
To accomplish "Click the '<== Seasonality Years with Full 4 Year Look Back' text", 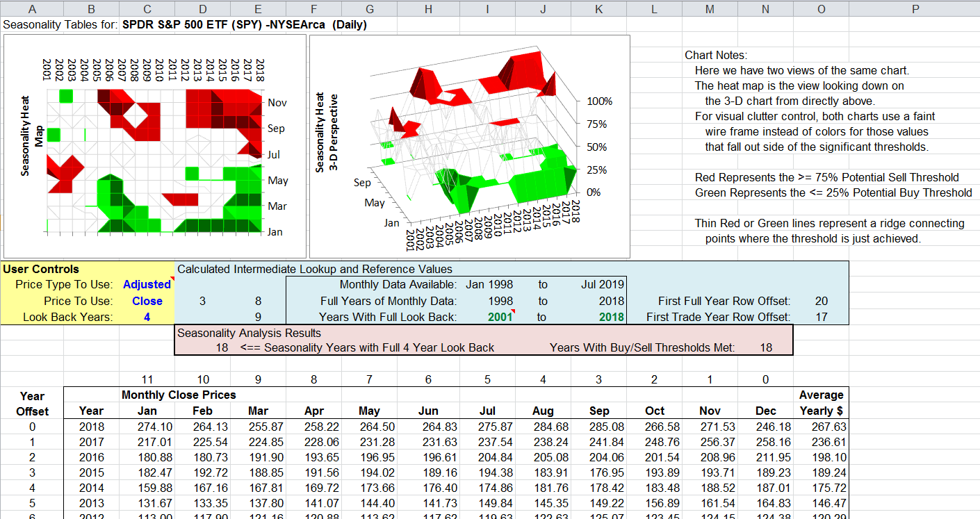I will click(x=367, y=347).
